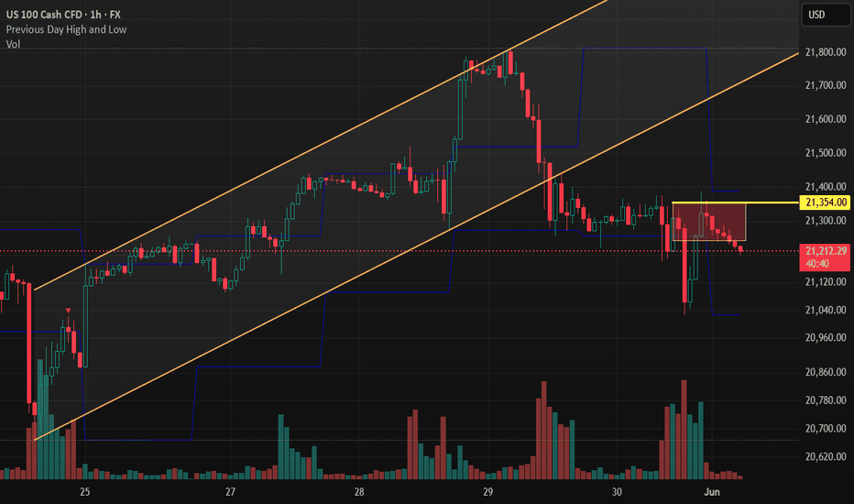Select the Previous Day High and Low indicator label
The width and height of the screenshot is (854, 504).
click(x=67, y=29)
